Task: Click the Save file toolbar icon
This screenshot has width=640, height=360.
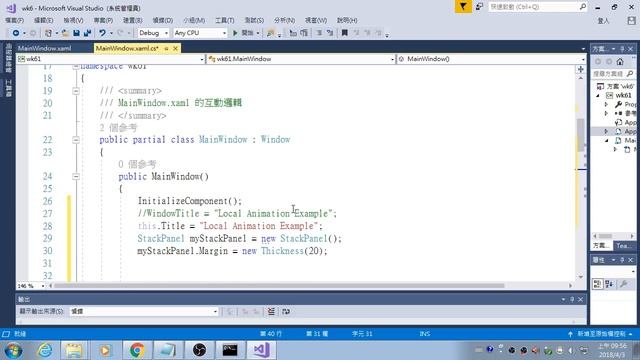Action: click(76, 33)
